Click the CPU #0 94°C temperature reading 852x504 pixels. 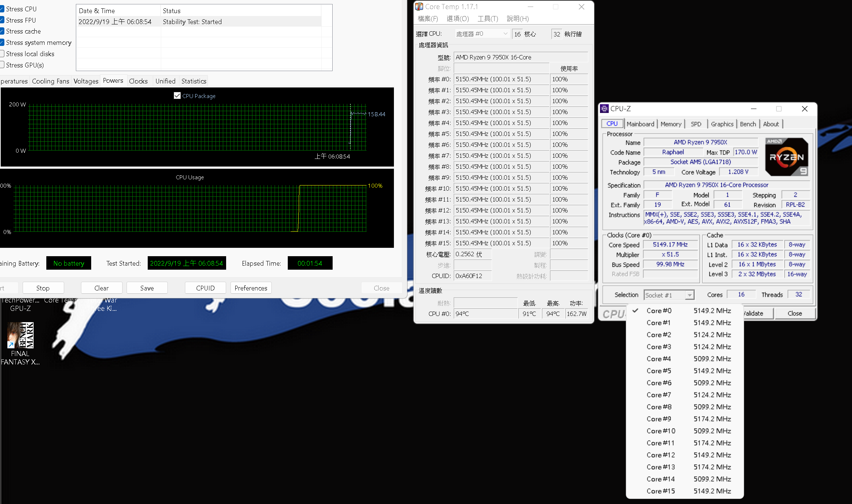485,314
